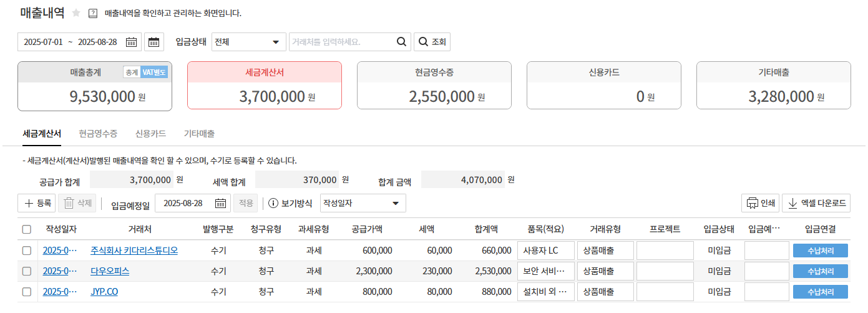Open the 입금예정일 calendar picker icon

pos(221,204)
